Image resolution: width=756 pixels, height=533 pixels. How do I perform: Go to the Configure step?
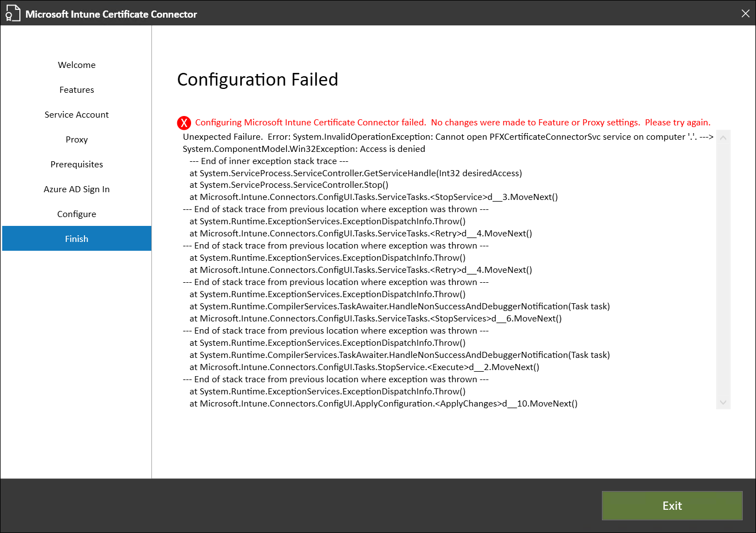click(x=77, y=214)
